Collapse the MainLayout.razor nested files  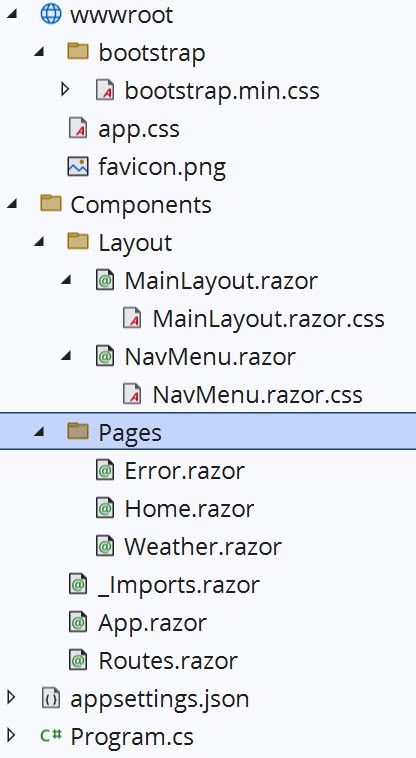pos(66,280)
